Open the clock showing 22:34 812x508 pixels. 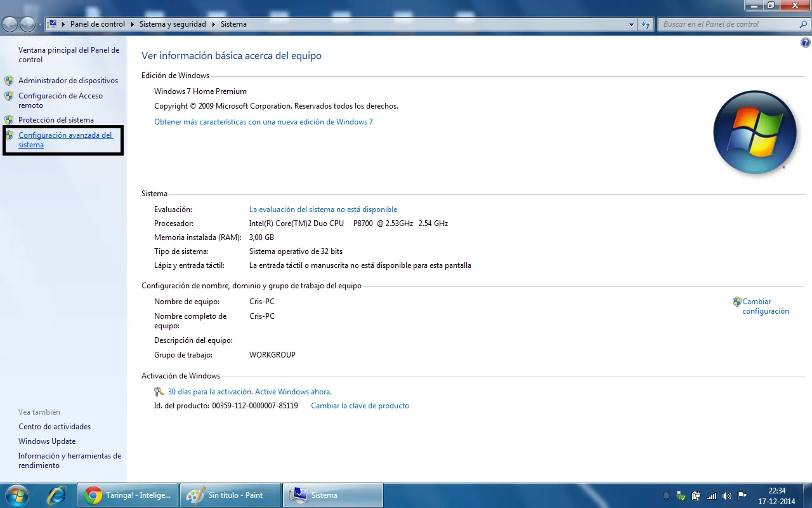point(776,495)
